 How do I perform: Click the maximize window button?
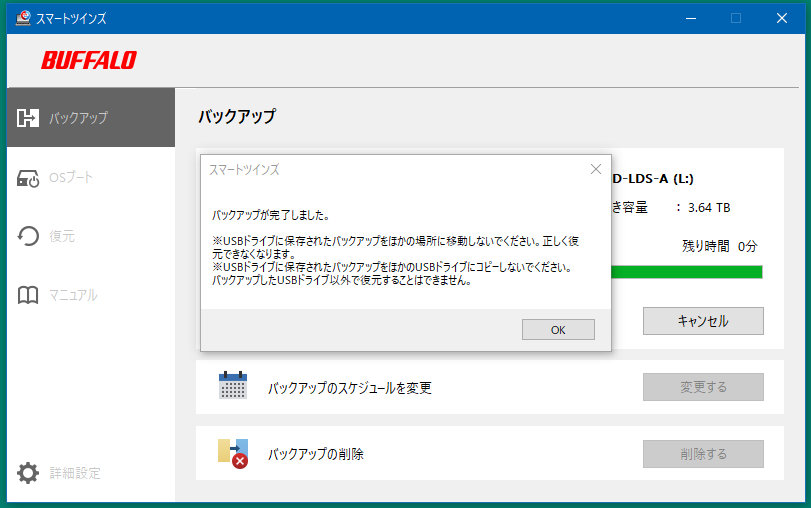(736, 18)
